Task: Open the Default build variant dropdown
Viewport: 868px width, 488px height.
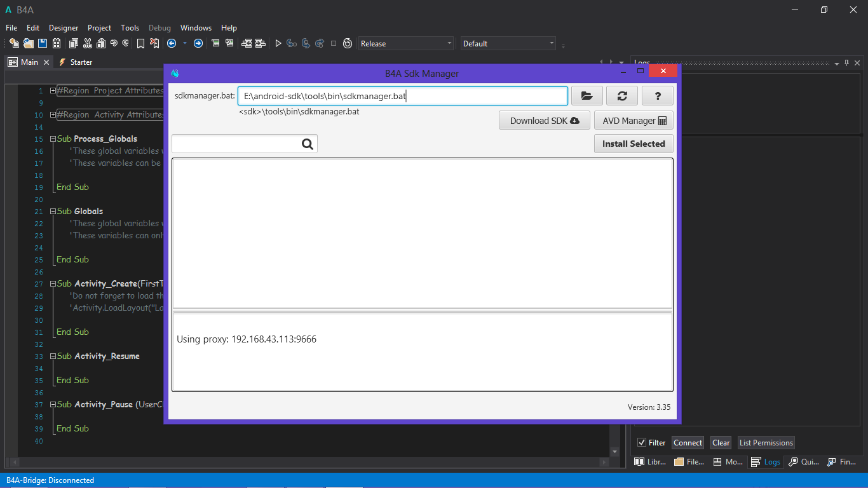Action: pyautogui.click(x=508, y=44)
